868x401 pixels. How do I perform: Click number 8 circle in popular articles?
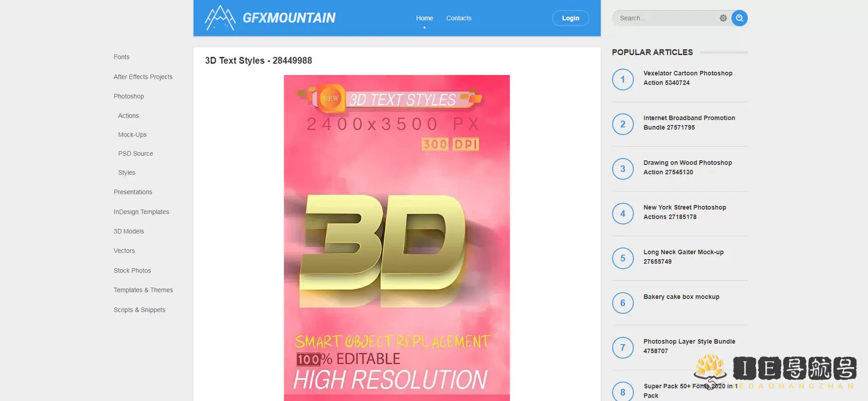coord(623,392)
